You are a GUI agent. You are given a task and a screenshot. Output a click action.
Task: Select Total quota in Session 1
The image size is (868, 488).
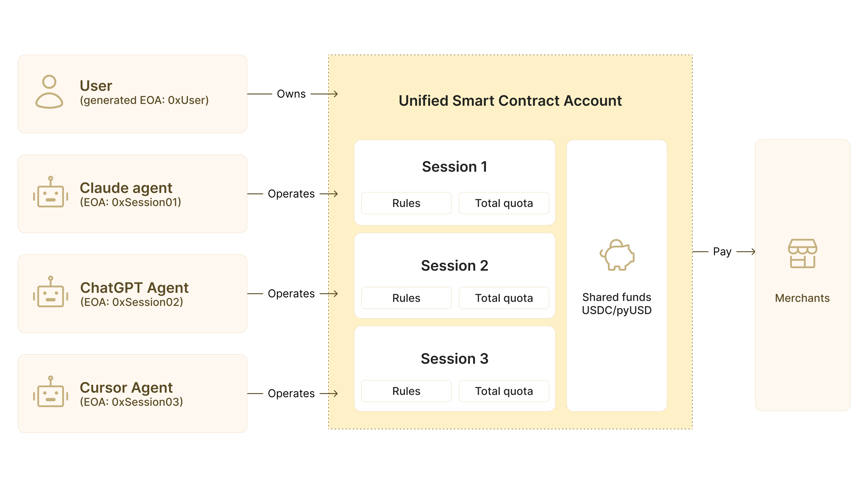click(504, 203)
